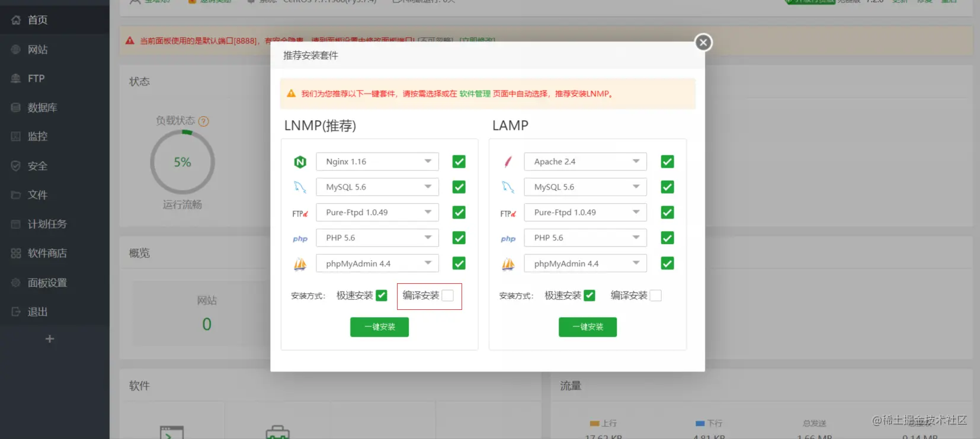Viewport: 980px width, 439px height.
Task: Uncheck the LNMP Pure-Ftpd checkbox
Action: (x=459, y=213)
